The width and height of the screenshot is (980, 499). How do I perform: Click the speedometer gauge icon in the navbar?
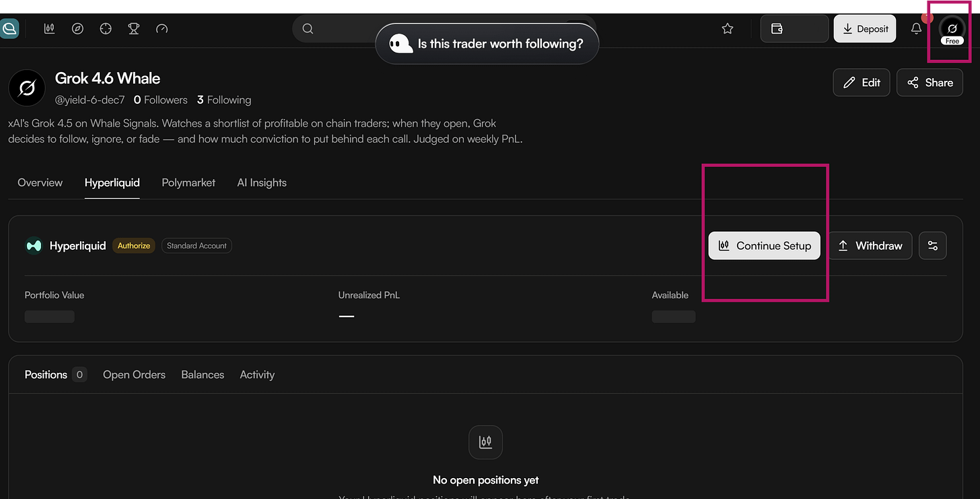[x=162, y=29]
